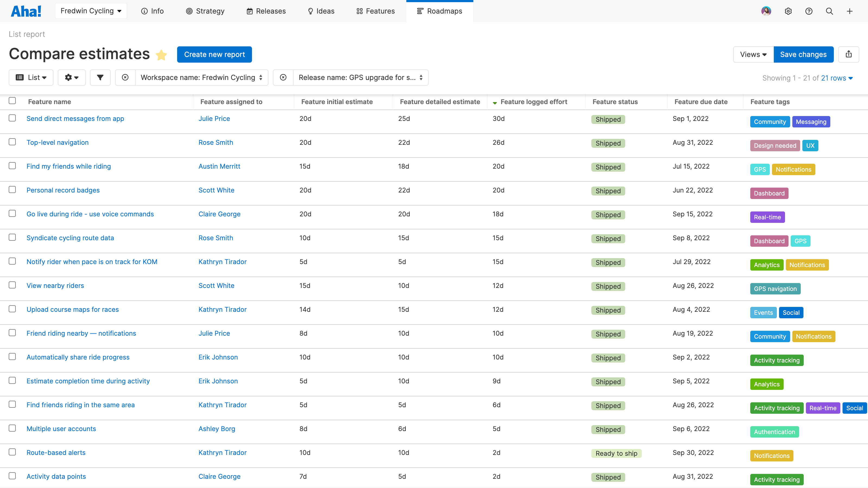
Task: Export the report using the share icon
Action: click(849, 54)
